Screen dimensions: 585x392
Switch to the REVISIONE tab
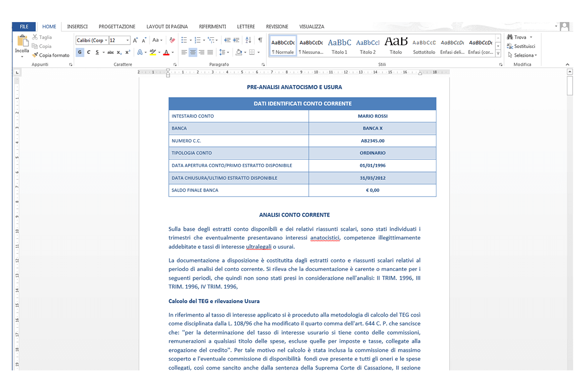point(277,26)
